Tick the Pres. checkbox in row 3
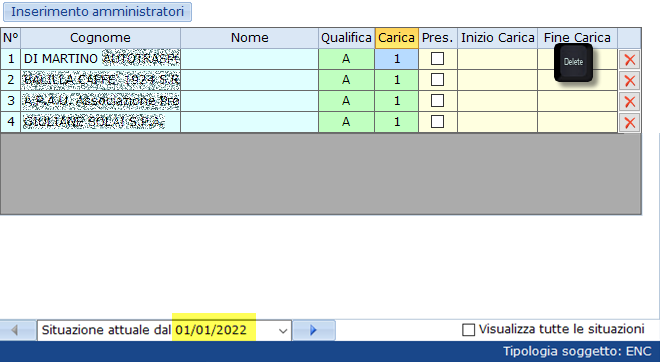 pyautogui.click(x=437, y=101)
